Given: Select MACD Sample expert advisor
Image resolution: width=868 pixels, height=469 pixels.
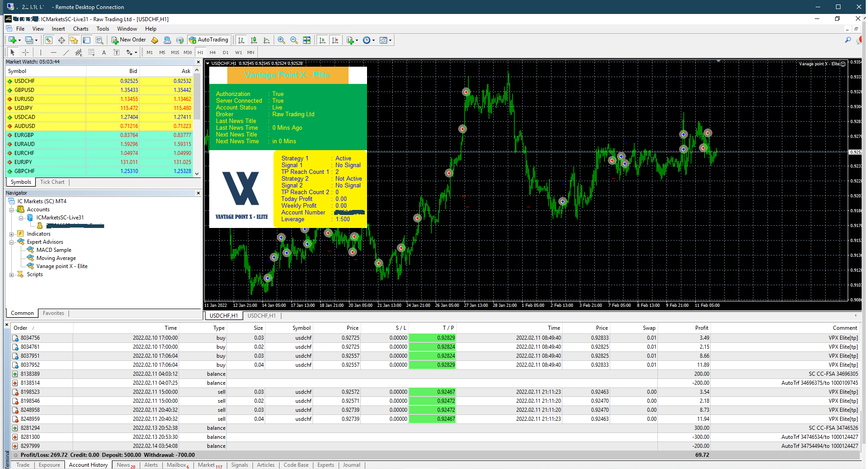Looking at the screenshot, I should [x=54, y=250].
